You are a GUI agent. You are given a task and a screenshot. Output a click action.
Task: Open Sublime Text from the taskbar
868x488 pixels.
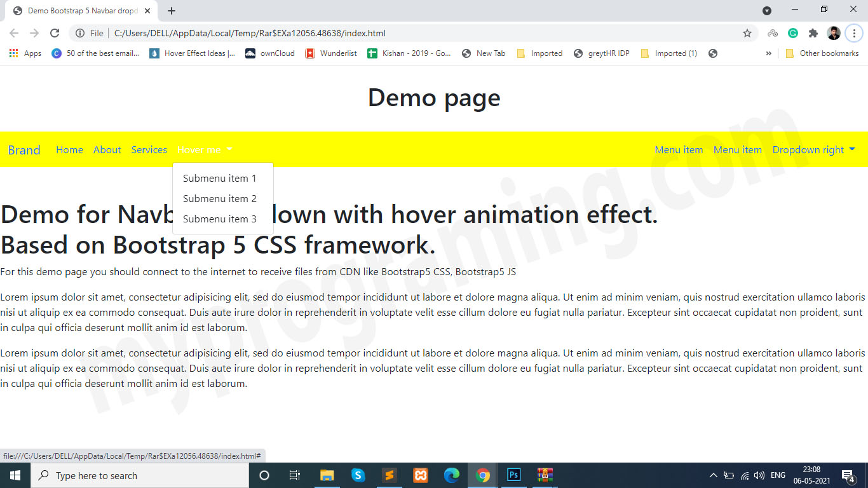tap(389, 475)
